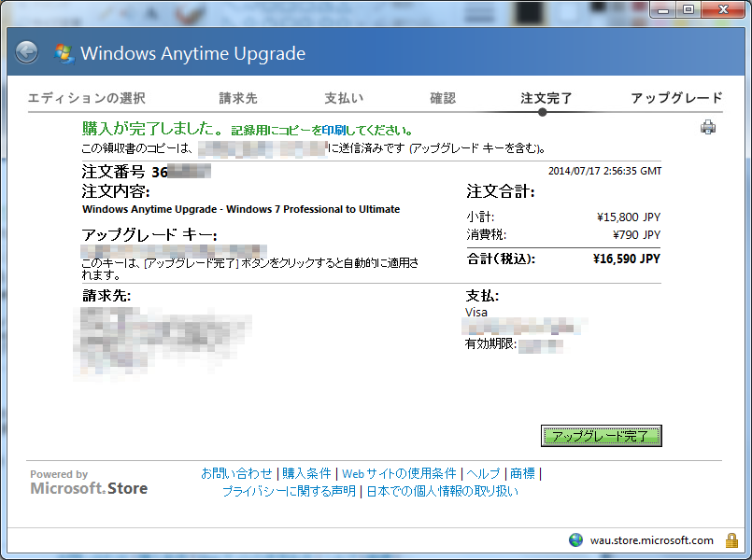Select the 支払い step tab
The height and width of the screenshot is (560, 752).
coord(344,98)
